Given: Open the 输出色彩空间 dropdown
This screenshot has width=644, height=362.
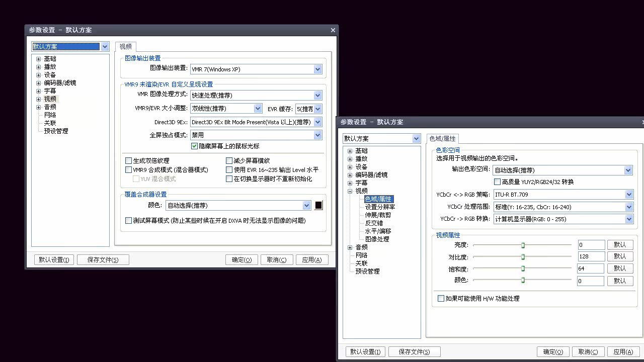Looking at the screenshot, I should coord(628,170).
